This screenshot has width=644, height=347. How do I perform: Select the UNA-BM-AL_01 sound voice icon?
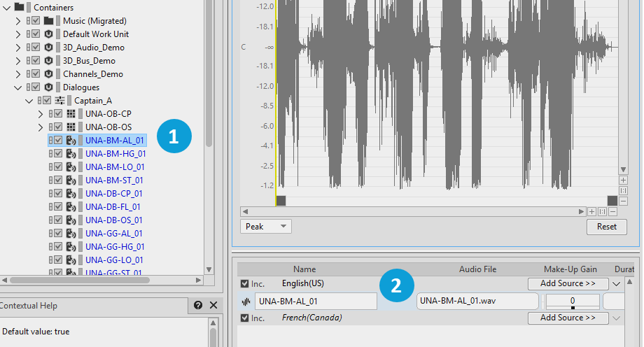[x=71, y=140]
